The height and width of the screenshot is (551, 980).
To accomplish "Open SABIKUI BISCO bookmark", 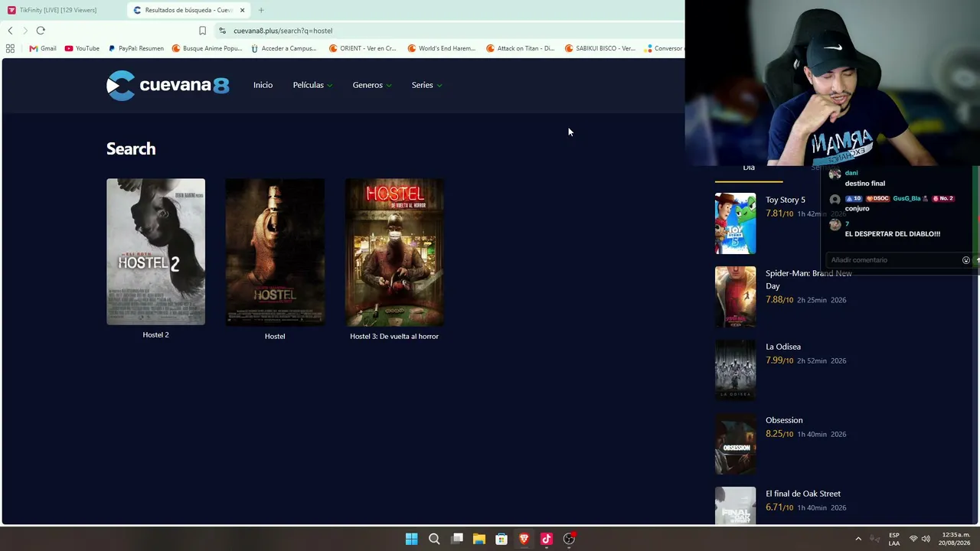I will point(599,48).
